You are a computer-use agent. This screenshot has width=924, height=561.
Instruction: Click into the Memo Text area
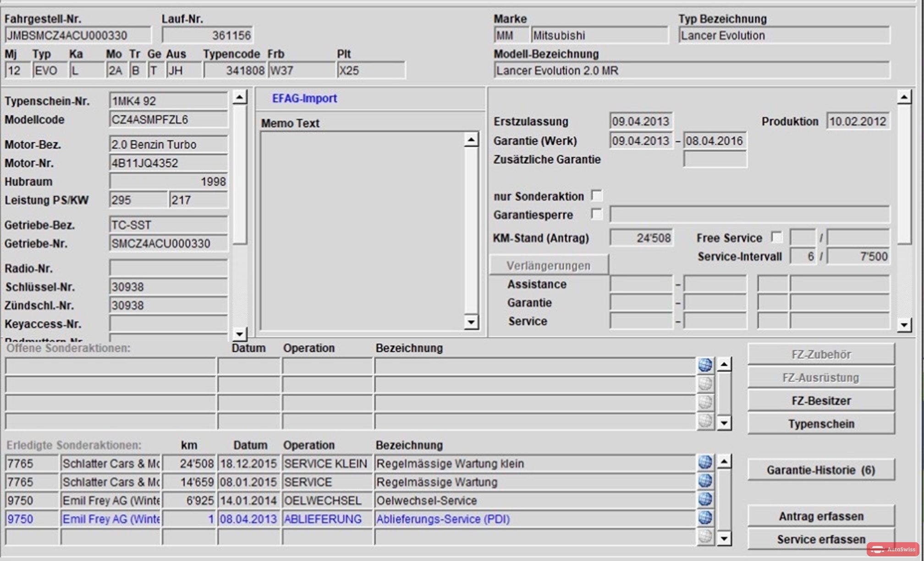363,231
